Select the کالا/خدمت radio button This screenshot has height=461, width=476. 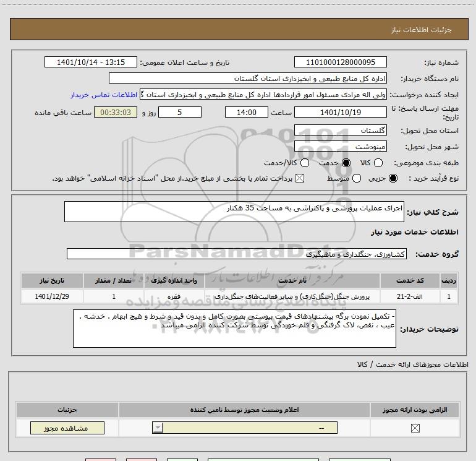coord(305,163)
